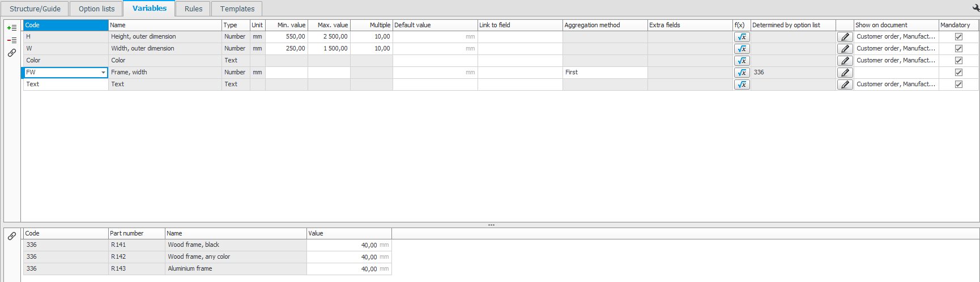Open the formula editor for Color row
This screenshot has height=282, width=980.
click(742, 61)
